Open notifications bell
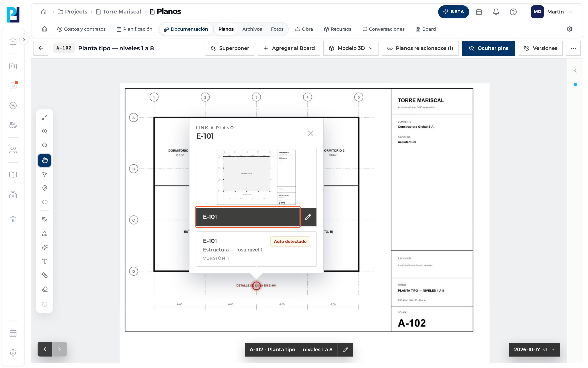This screenshot has width=588, height=368. point(496,12)
